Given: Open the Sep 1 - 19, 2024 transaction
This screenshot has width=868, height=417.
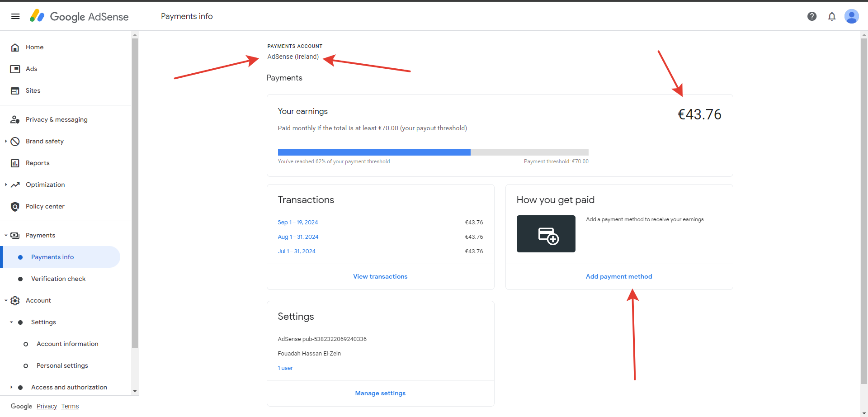Looking at the screenshot, I should click(298, 222).
